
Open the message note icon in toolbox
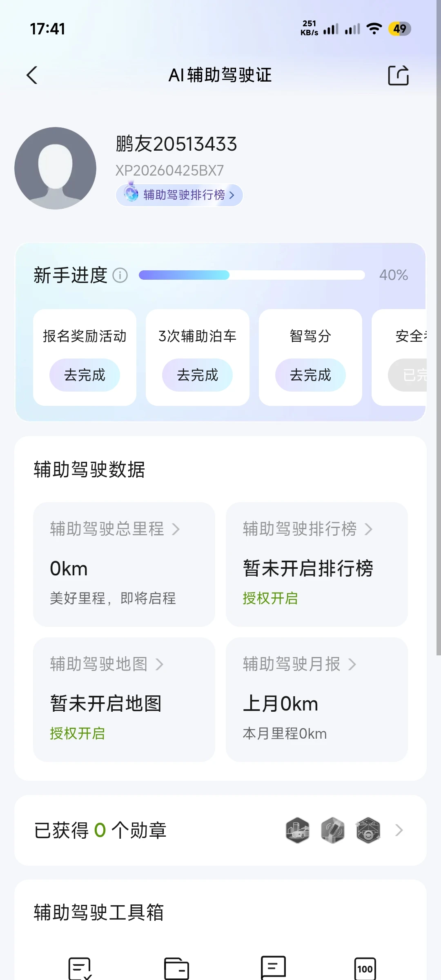[x=273, y=968]
